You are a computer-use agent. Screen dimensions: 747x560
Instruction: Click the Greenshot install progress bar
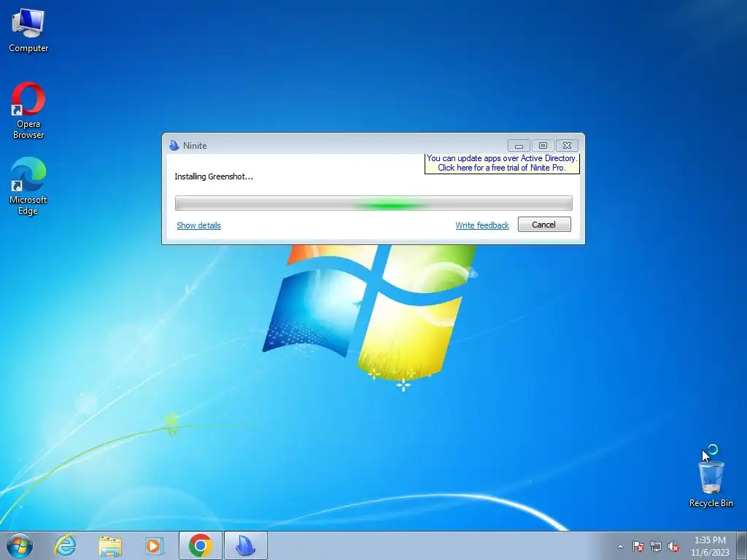373,203
